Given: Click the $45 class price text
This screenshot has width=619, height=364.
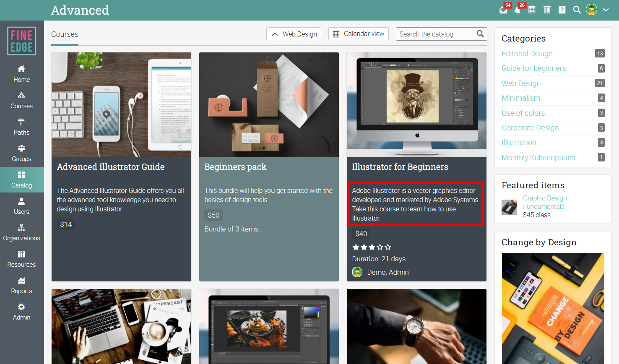Looking at the screenshot, I should pos(537,215).
